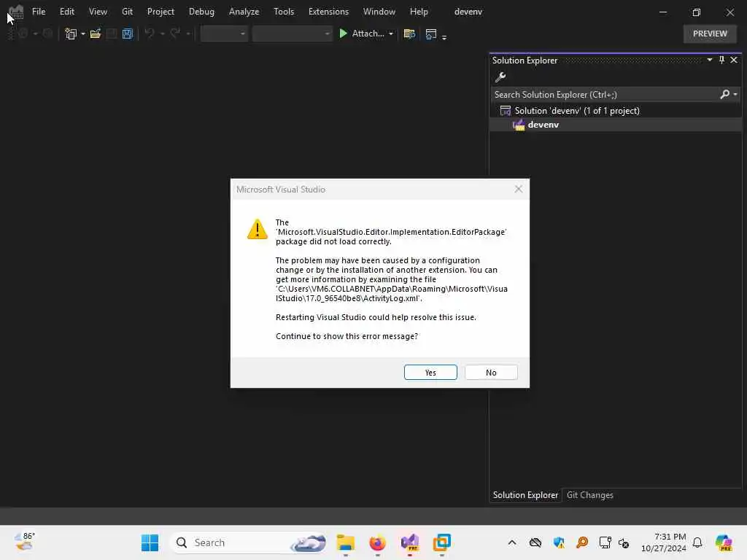Click the single Save toolbar icon
This screenshot has width=747, height=560.
coord(112,34)
